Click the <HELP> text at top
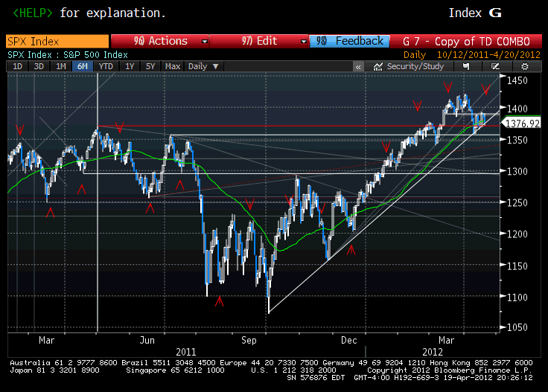 [33, 13]
